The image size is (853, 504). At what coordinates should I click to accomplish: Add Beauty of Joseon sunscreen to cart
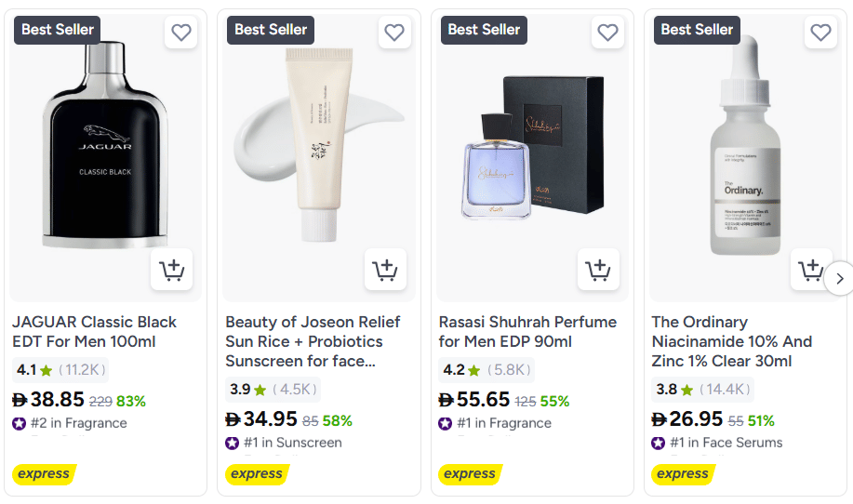coord(385,271)
